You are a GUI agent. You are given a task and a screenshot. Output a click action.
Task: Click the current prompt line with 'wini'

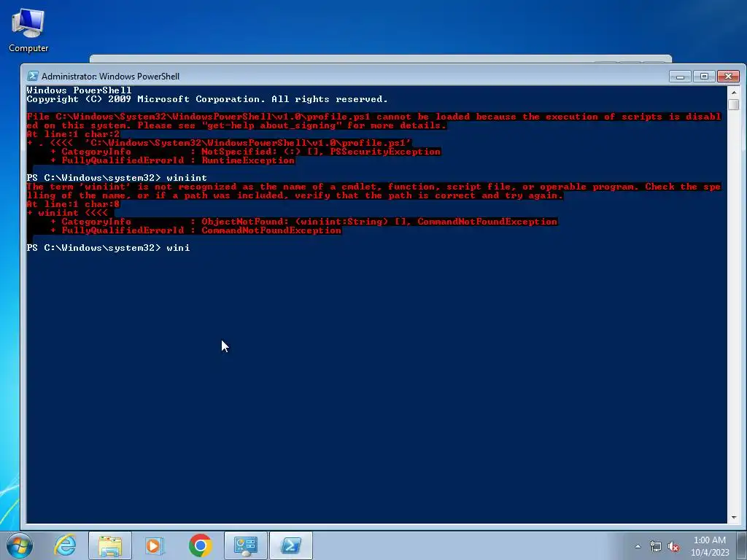(x=108, y=248)
